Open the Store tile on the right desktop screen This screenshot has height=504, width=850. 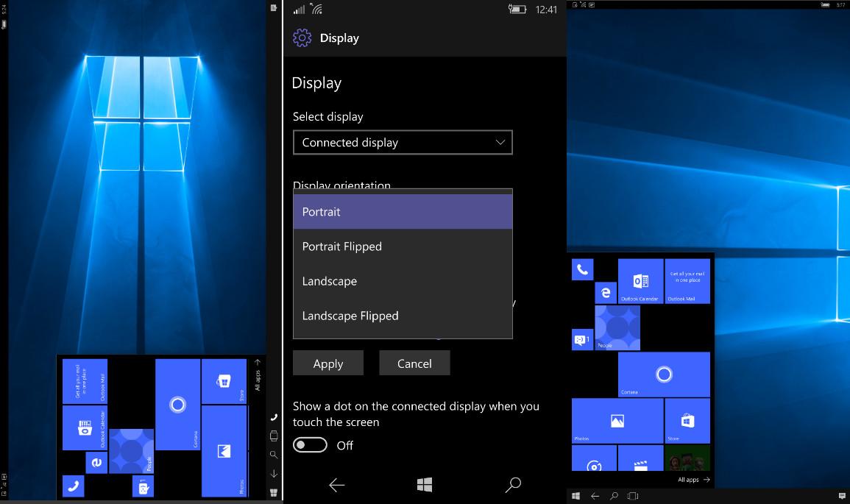[x=687, y=421]
